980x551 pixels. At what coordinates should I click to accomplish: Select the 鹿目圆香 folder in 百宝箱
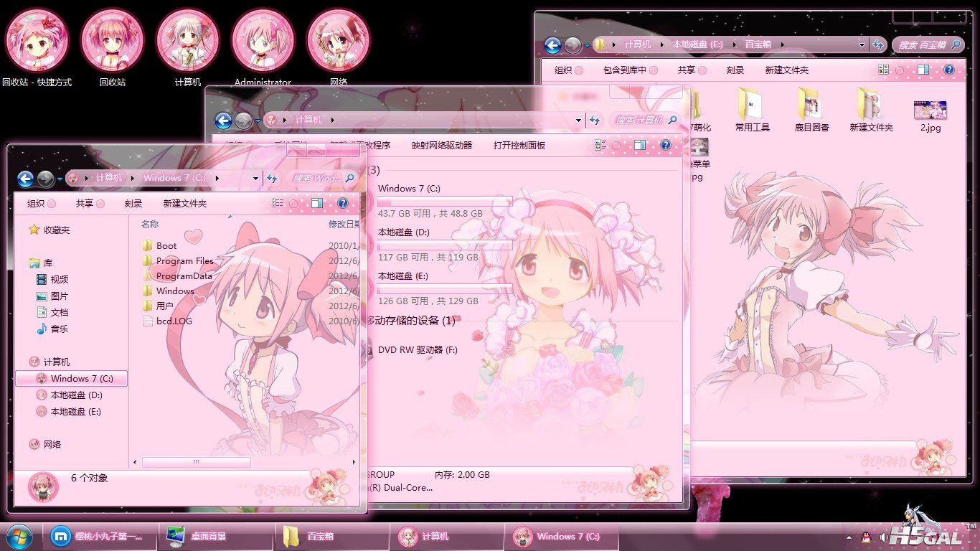tap(811, 110)
